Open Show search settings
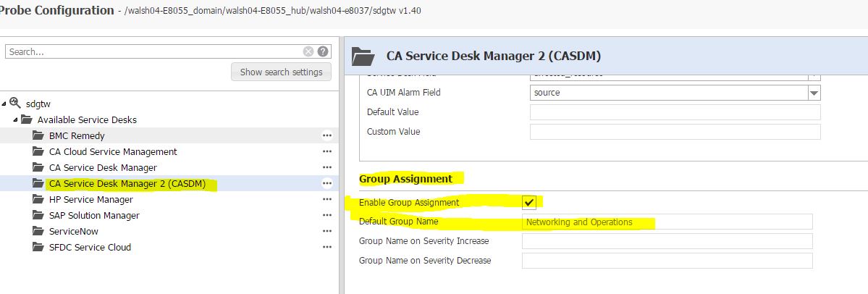The image size is (868, 294). pyautogui.click(x=281, y=72)
